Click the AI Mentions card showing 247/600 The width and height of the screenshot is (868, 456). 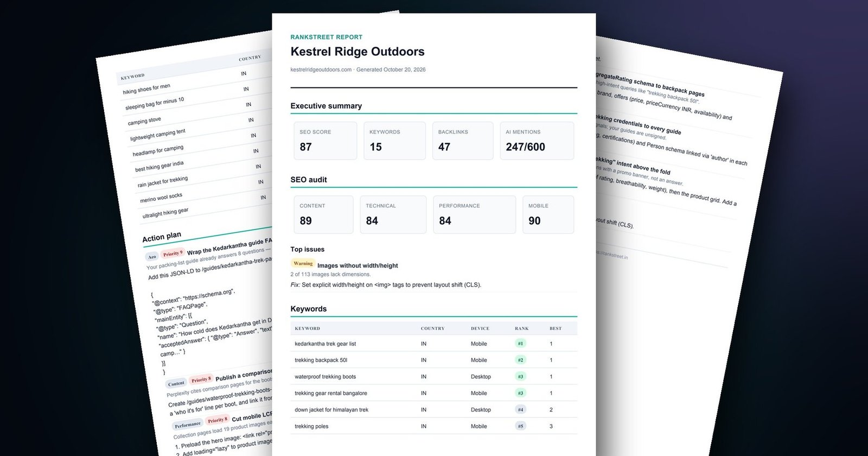coord(537,141)
